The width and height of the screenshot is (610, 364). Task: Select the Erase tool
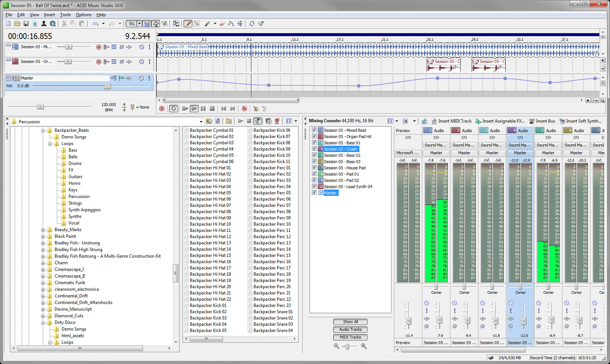tap(222, 23)
